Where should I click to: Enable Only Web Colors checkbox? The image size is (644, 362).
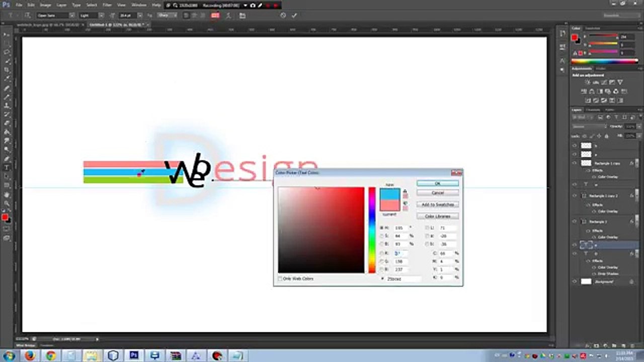coord(280,279)
